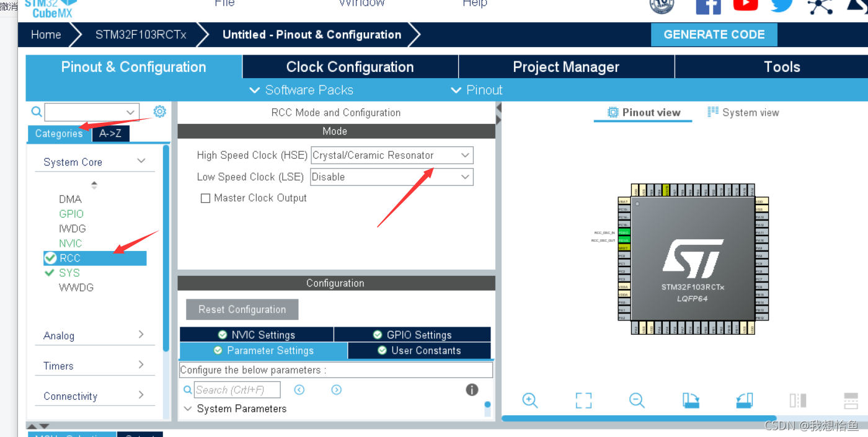Image resolution: width=868 pixels, height=437 pixels.
Task: Click the pinout view horizontal scrollbar
Action: click(639, 418)
